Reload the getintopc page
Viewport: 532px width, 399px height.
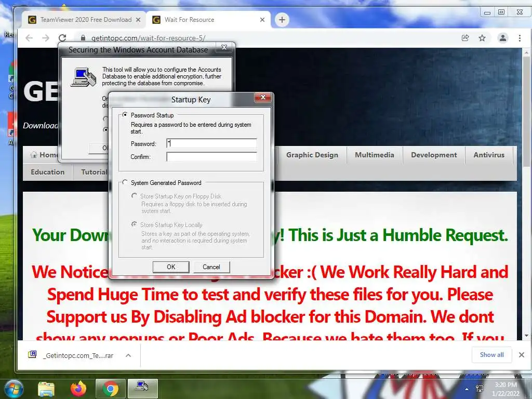coord(62,38)
